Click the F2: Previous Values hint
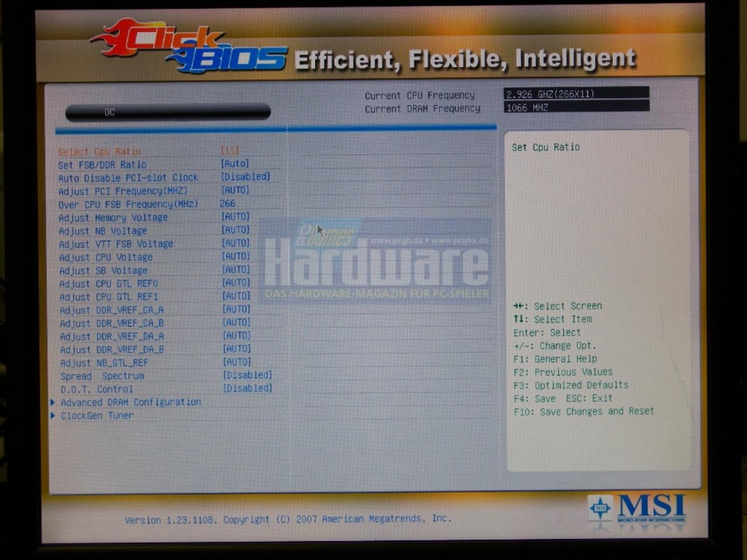The width and height of the screenshot is (747, 560). pos(563,372)
